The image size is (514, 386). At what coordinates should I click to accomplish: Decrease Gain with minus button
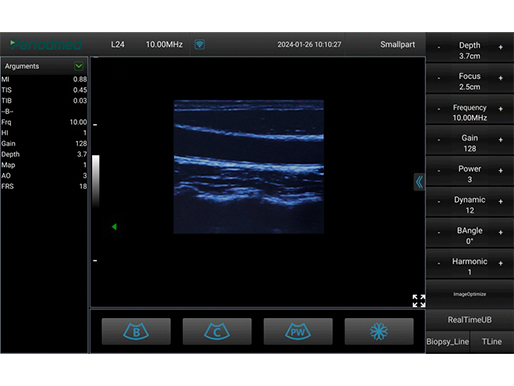[439, 140]
